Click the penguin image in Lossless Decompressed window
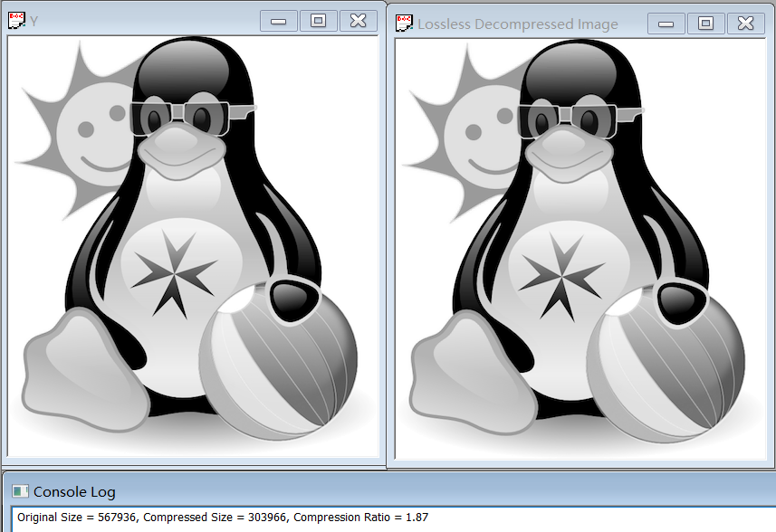The image size is (776, 532). [580, 249]
